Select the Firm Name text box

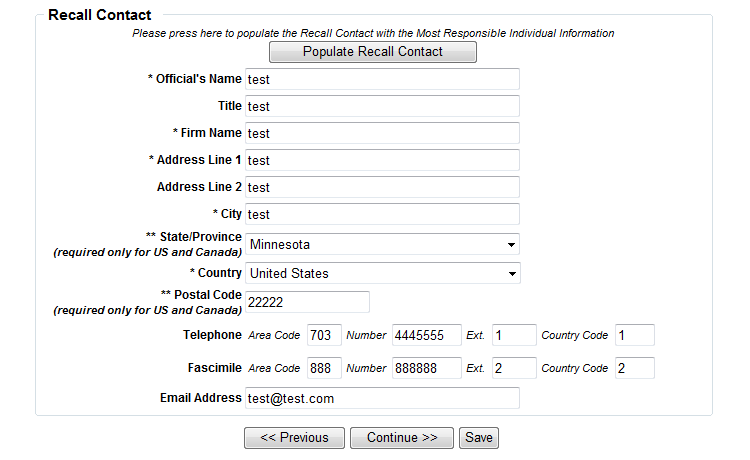coord(382,133)
